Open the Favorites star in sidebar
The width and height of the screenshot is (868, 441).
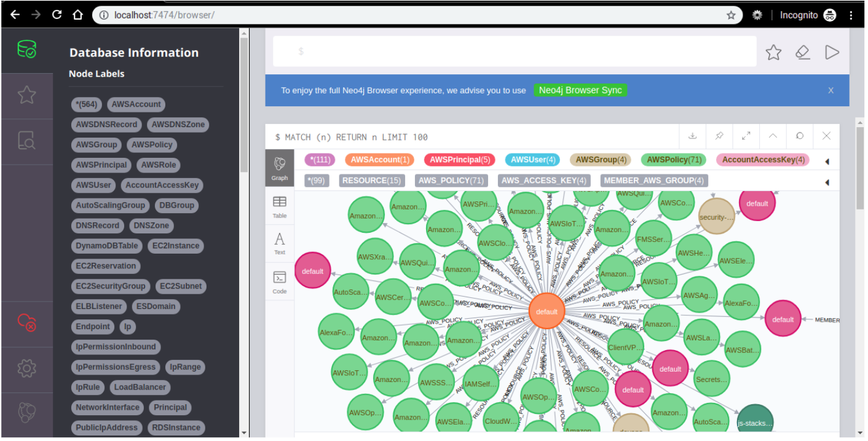tap(26, 95)
